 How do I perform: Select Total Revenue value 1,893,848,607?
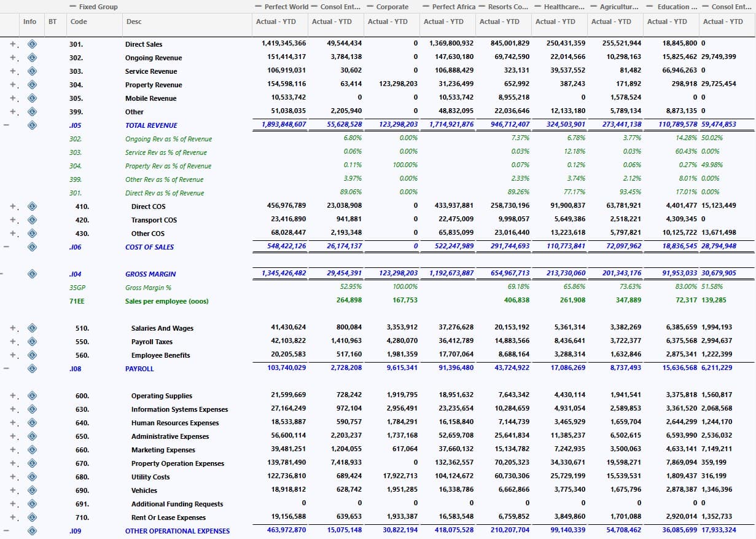[x=284, y=124]
